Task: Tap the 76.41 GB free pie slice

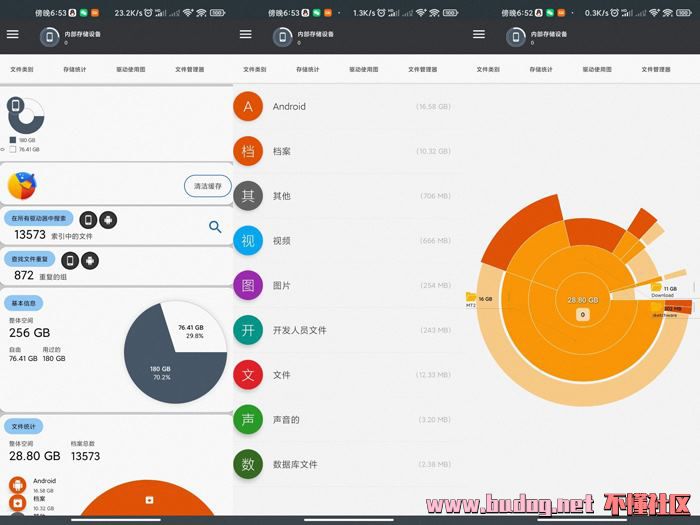Action: coord(194,331)
